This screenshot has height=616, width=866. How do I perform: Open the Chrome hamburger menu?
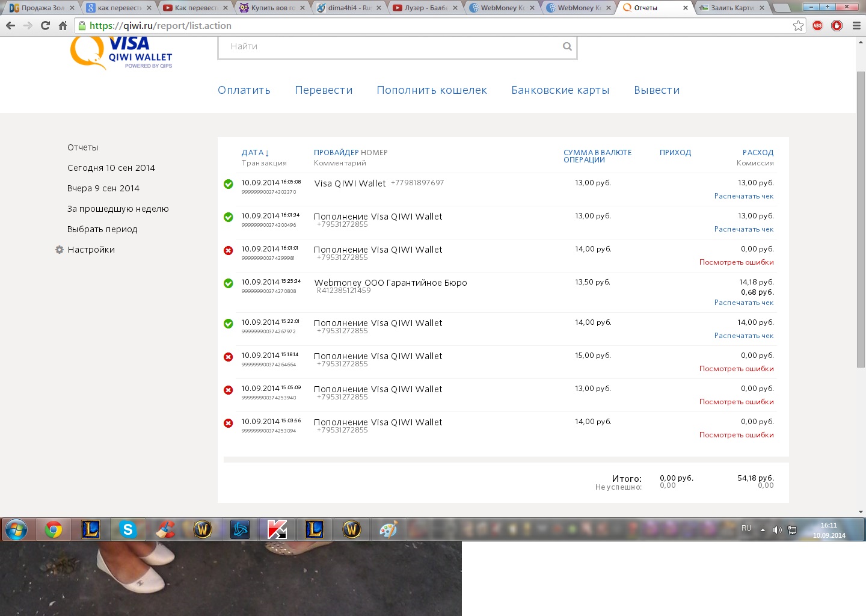856,26
